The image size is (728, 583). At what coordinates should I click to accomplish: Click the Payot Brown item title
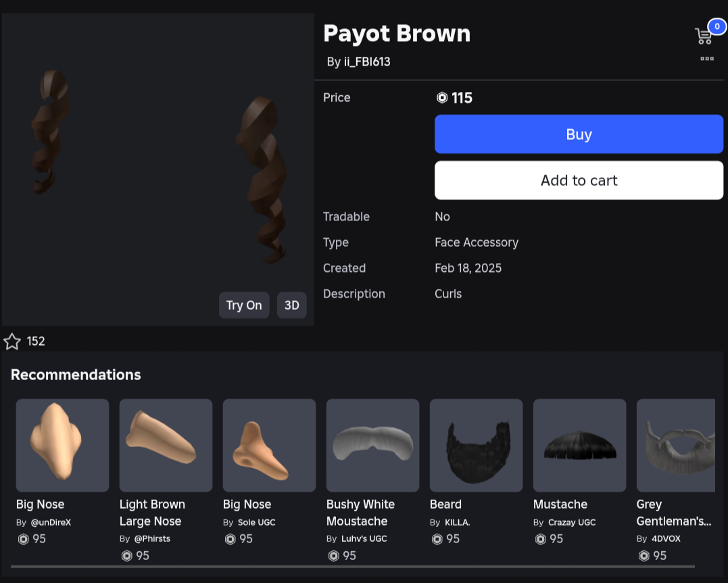point(397,33)
